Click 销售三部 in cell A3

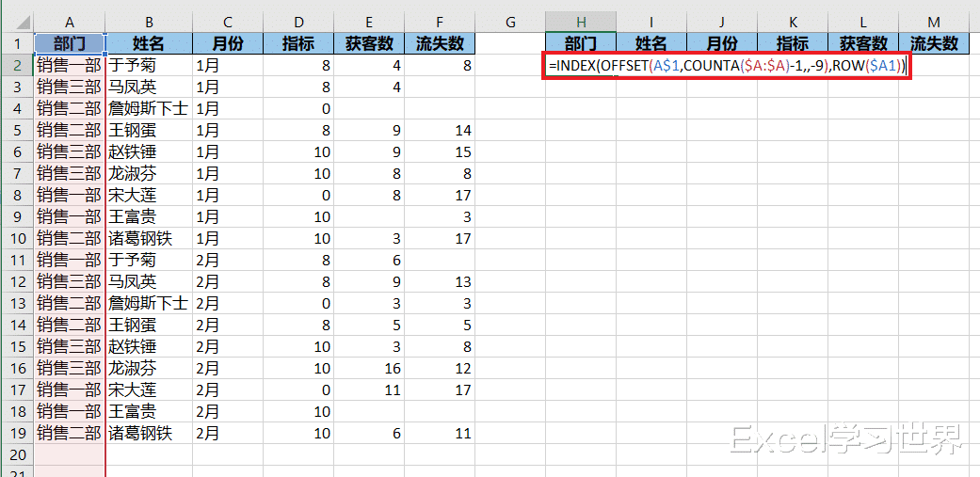click(69, 87)
